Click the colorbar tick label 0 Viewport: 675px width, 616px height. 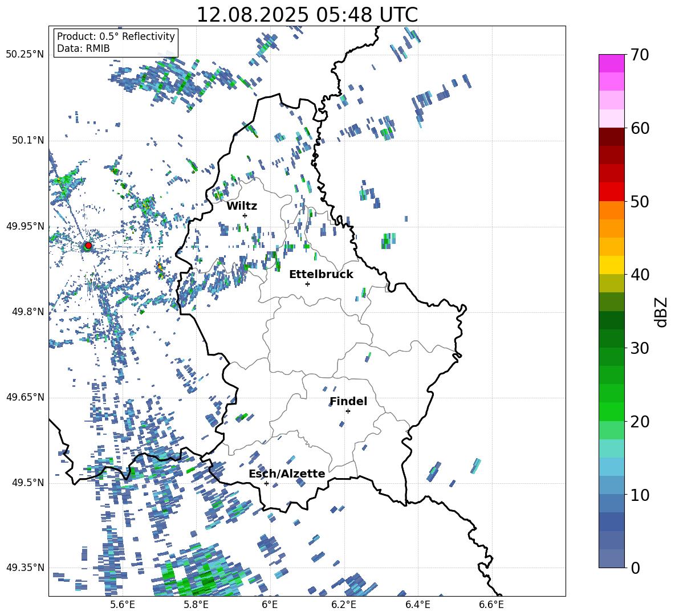[x=636, y=568]
